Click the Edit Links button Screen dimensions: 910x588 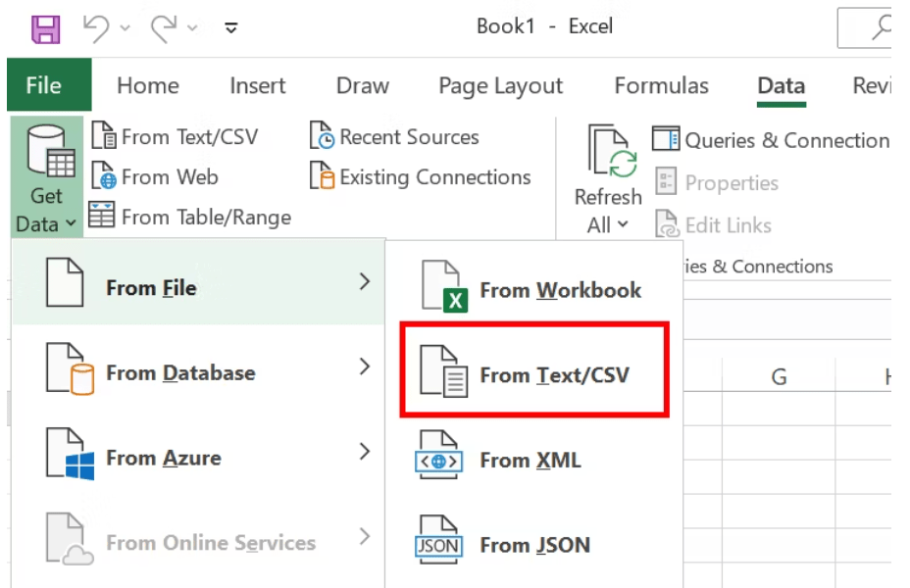pyautogui.click(x=714, y=224)
